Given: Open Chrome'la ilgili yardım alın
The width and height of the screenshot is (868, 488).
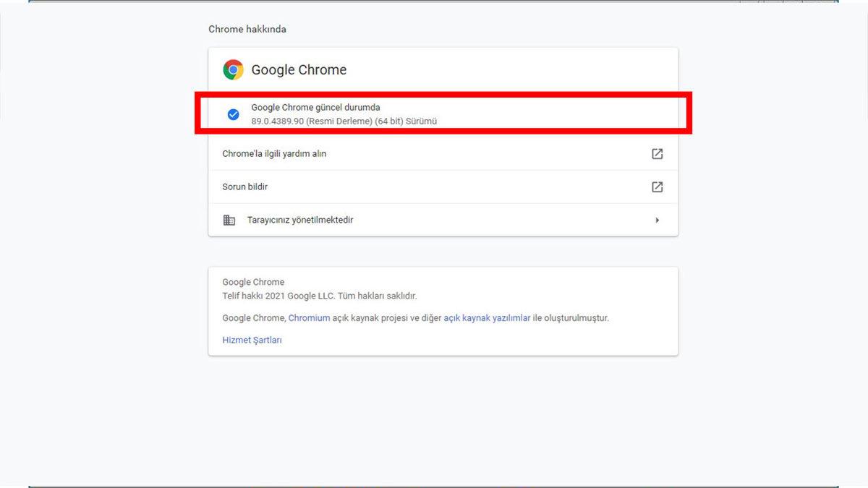Looking at the screenshot, I should pos(274,153).
